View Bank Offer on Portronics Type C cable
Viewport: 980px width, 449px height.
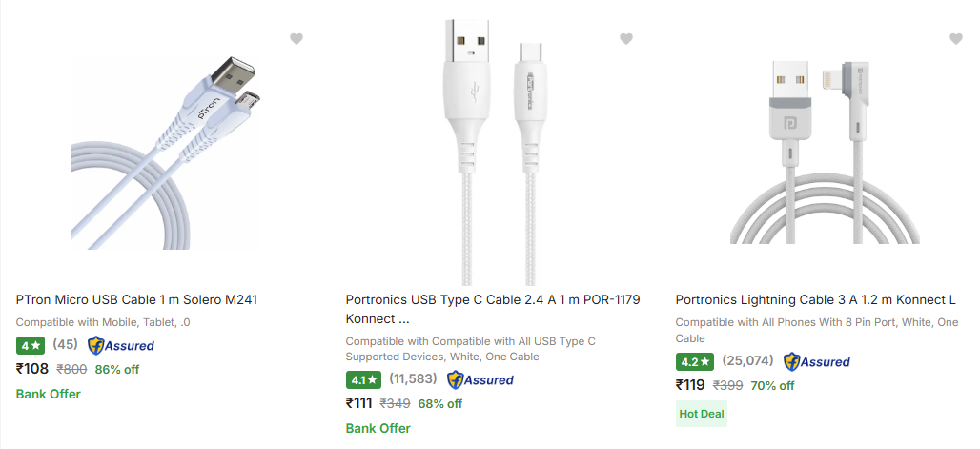click(x=378, y=428)
